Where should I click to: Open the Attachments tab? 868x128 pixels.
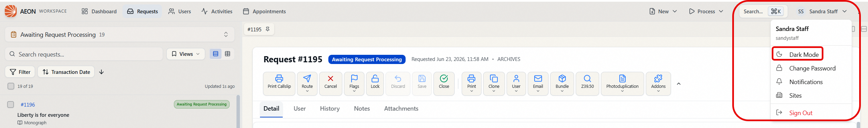pos(401,109)
